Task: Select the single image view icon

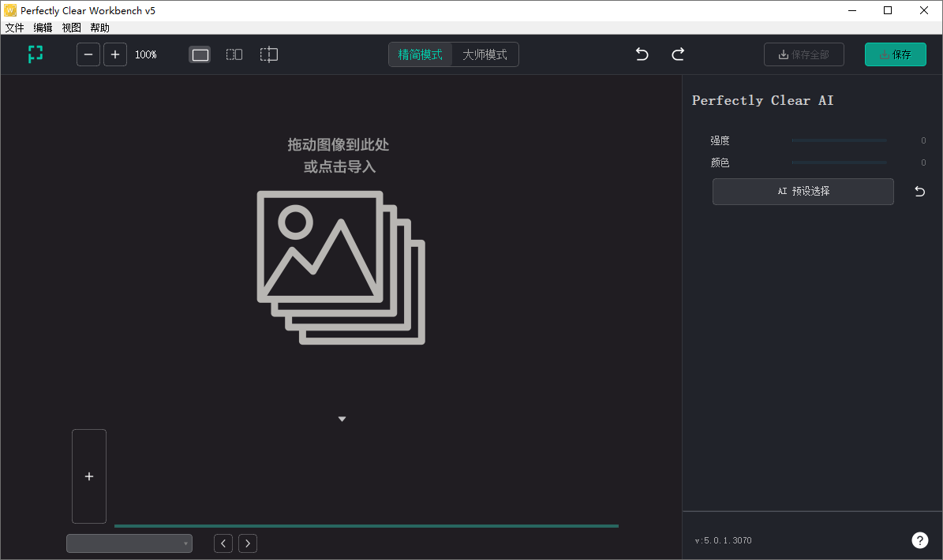Action: (x=200, y=54)
